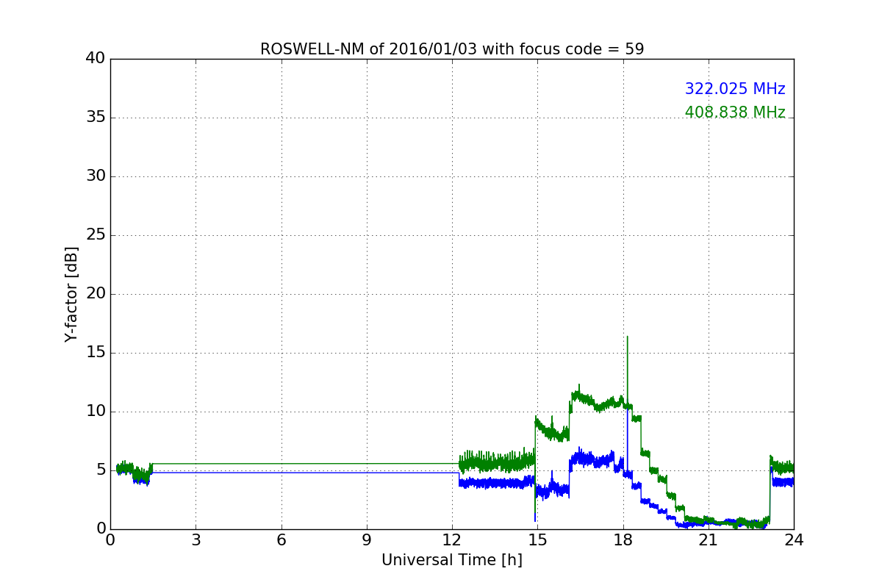Click y-axis tick label 25
Image resolution: width=882 pixels, height=588 pixels.
[96, 235]
